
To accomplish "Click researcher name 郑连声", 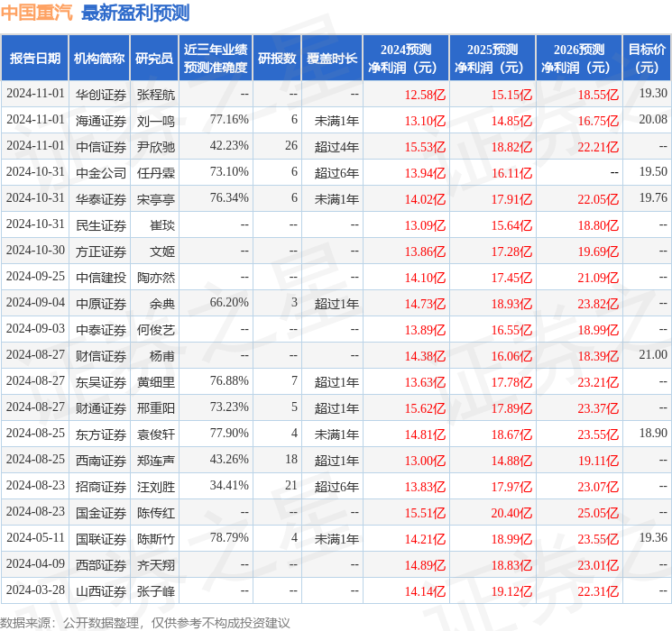I will [156, 461].
